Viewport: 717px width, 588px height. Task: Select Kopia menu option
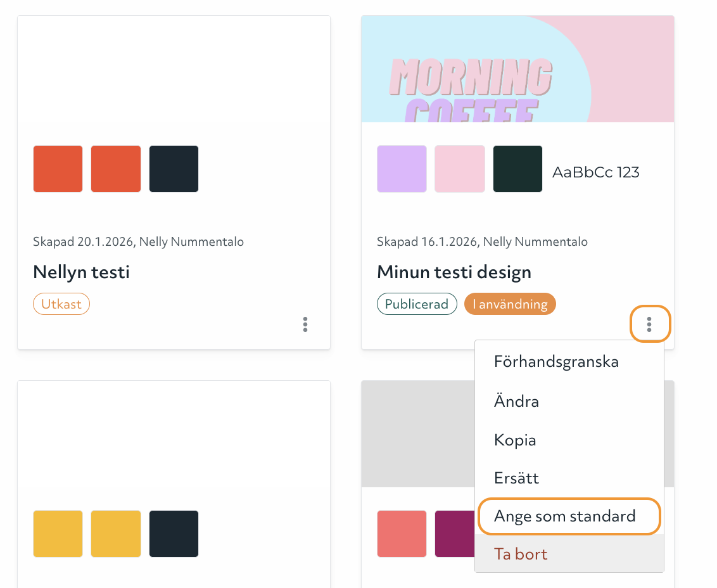click(515, 440)
